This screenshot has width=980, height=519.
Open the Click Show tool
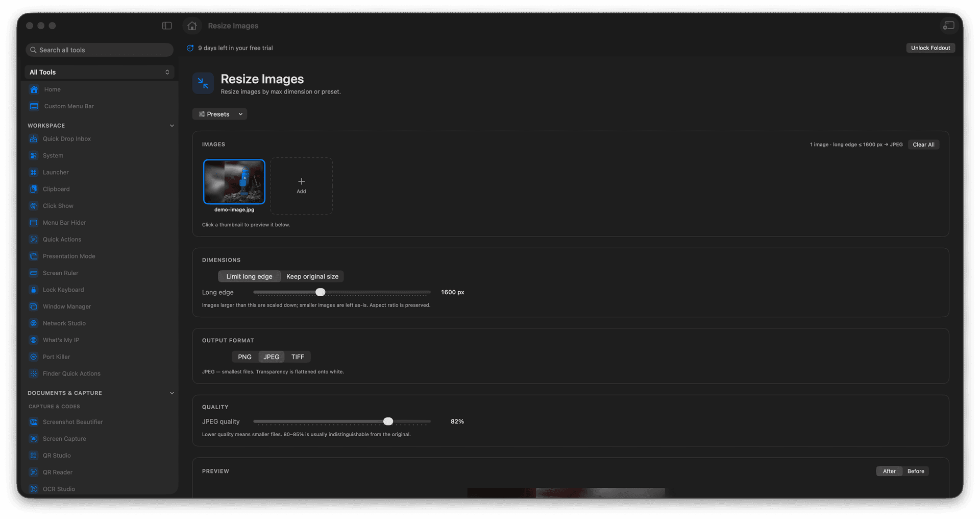pos(100,206)
